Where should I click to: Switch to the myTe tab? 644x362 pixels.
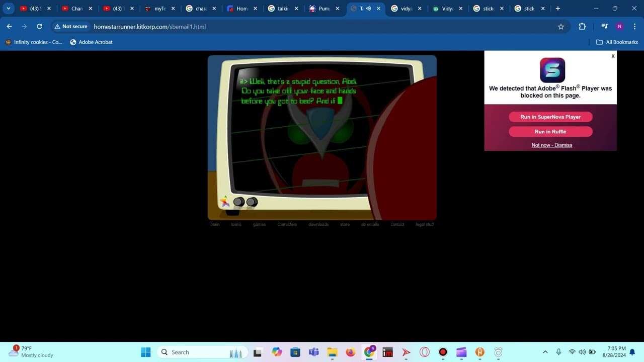click(158, 9)
